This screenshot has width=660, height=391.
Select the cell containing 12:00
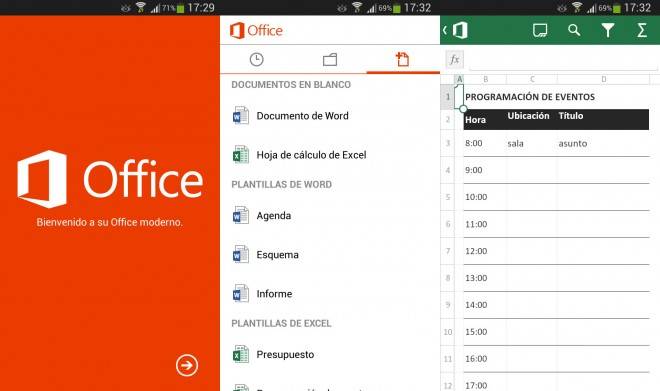[484, 251]
